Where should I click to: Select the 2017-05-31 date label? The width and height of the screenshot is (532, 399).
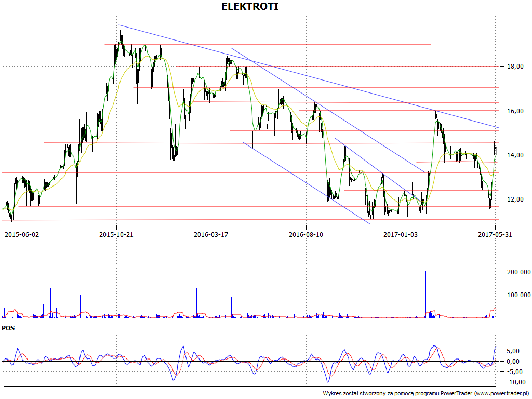[x=495, y=235]
